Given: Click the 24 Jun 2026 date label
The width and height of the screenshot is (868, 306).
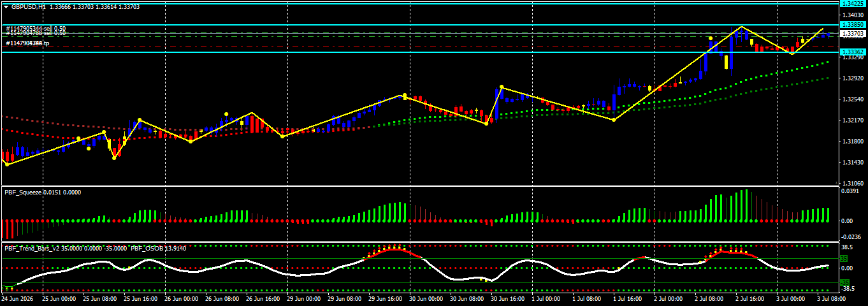Looking at the screenshot, I should tap(17, 298).
